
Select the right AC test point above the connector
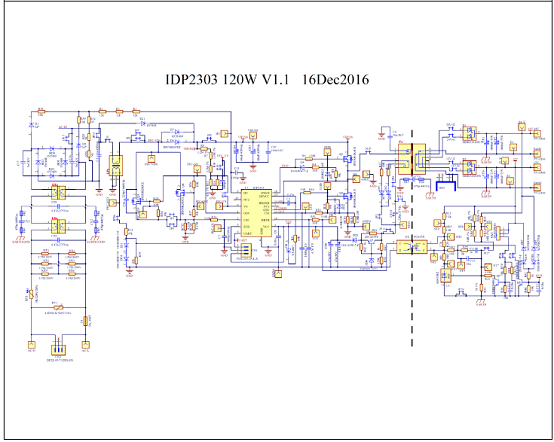(86, 344)
